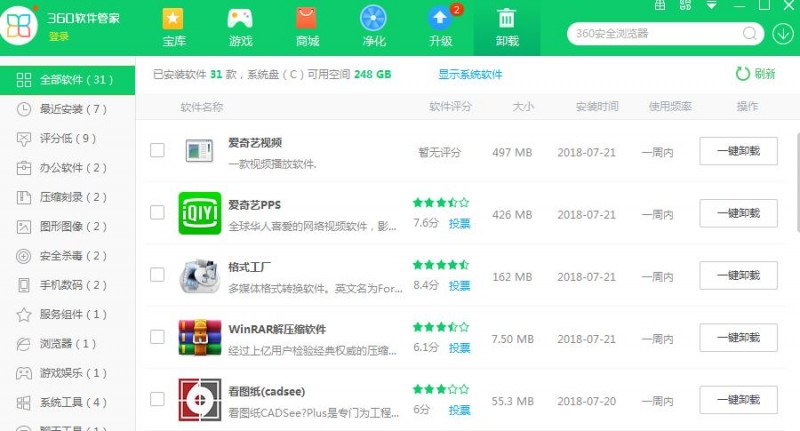Viewport: 800px width, 431px height.
Task: Click 投票 link for 爱奇艺PPS
Action: click(459, 223)
